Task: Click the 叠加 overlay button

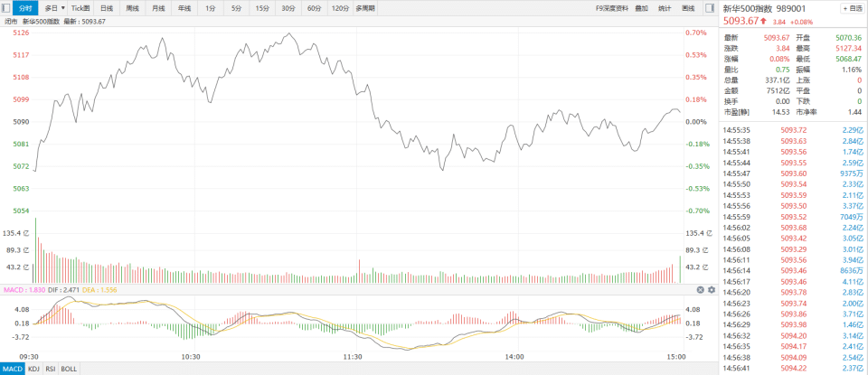Action: click(642, 8)
